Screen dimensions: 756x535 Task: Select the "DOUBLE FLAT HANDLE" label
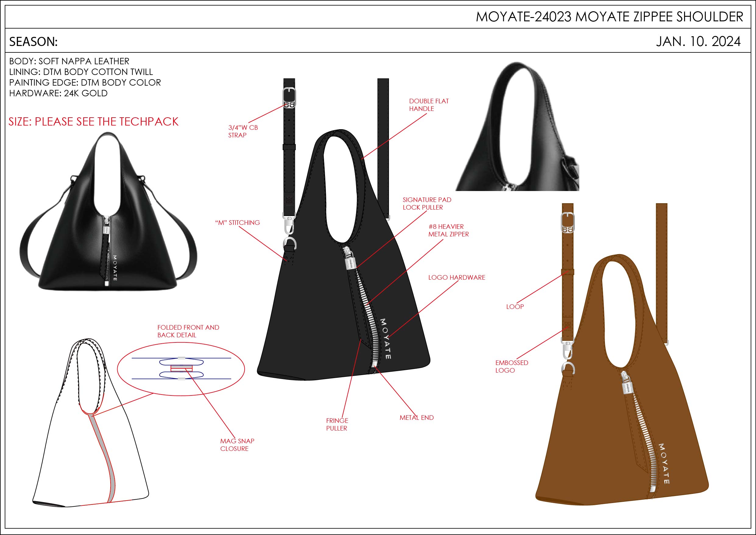click(429, 105)
